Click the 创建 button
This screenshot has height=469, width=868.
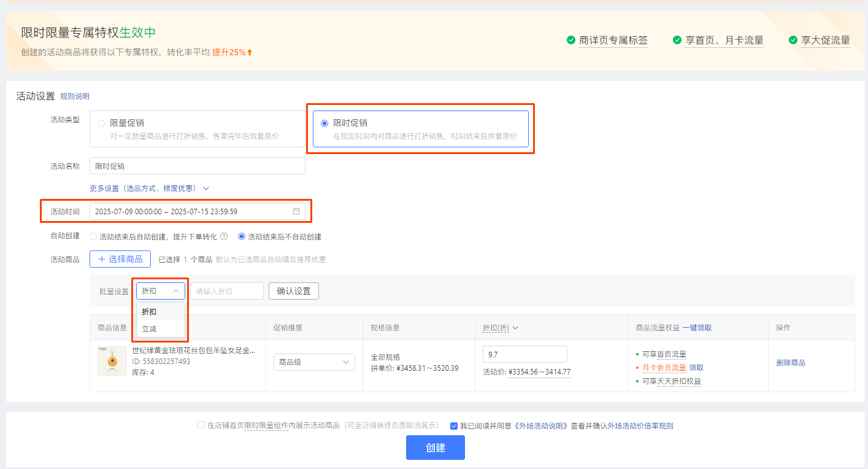[x=435, y=448]
